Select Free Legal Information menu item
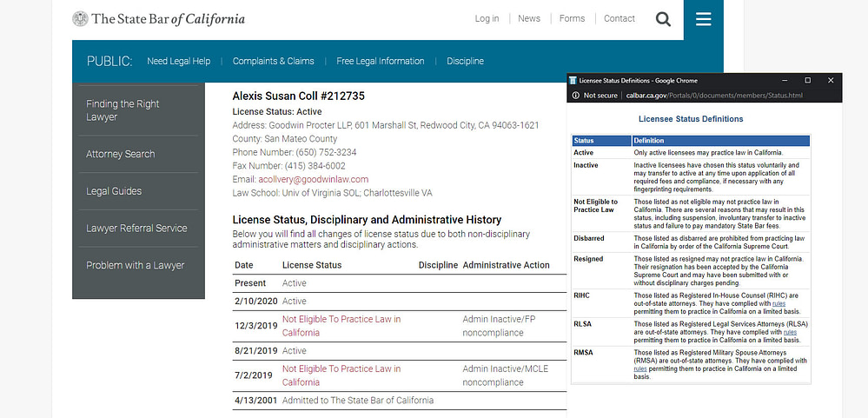Screen dimensions: 868x418 [x=381, y=61]
